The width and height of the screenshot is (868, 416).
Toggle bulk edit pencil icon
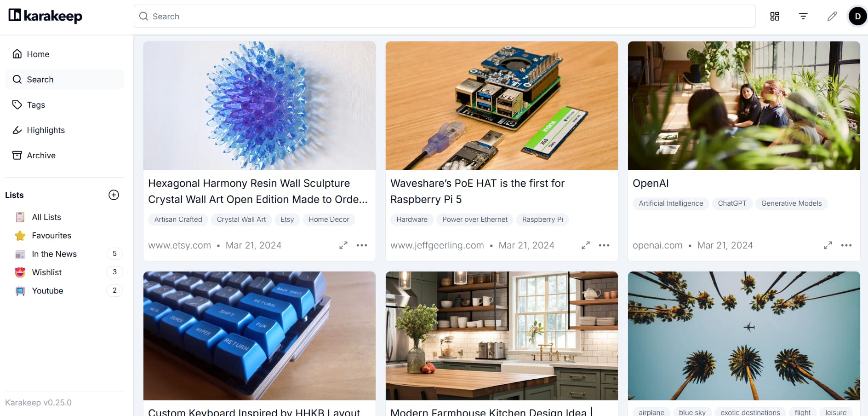[832, 17]
